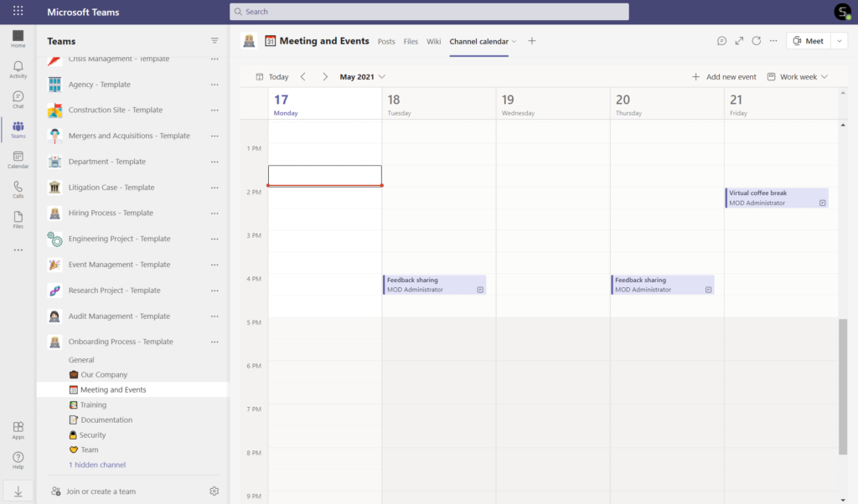This screenshot has height=504, width=858.
Task: Open the channel conversation pane icon
Action: (721, 41)
